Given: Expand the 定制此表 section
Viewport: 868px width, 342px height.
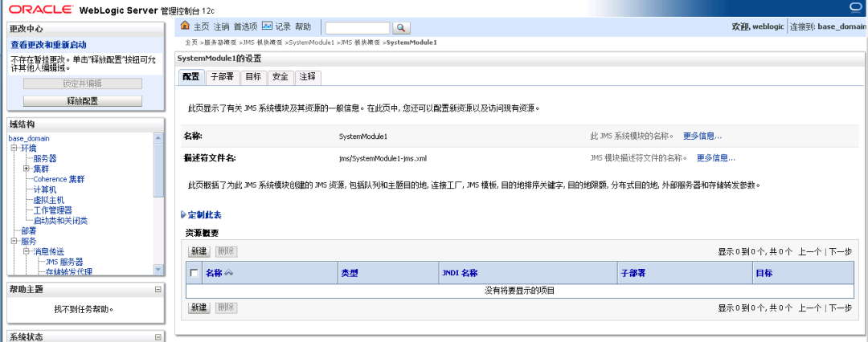Looking at the screenshot, I should coord(202,214).
